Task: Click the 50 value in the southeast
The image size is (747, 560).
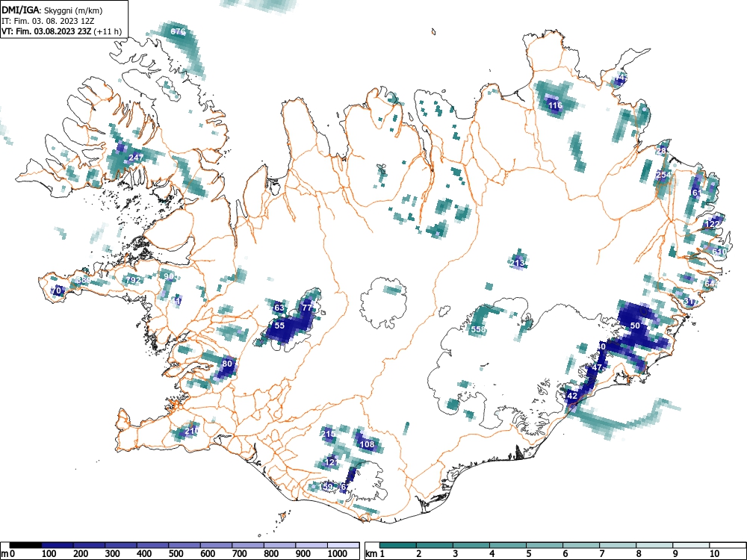Action: pos(635,326)
